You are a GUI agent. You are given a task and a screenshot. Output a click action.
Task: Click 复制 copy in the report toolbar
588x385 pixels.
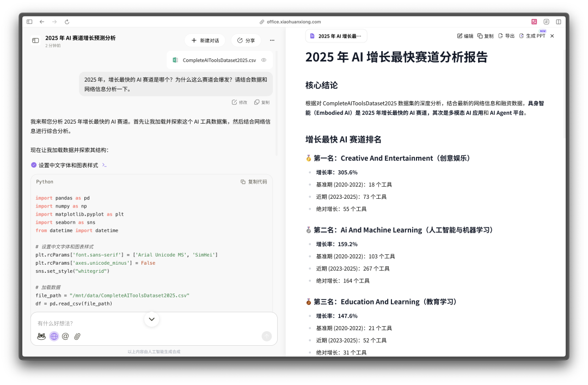(x=485, y=36)
